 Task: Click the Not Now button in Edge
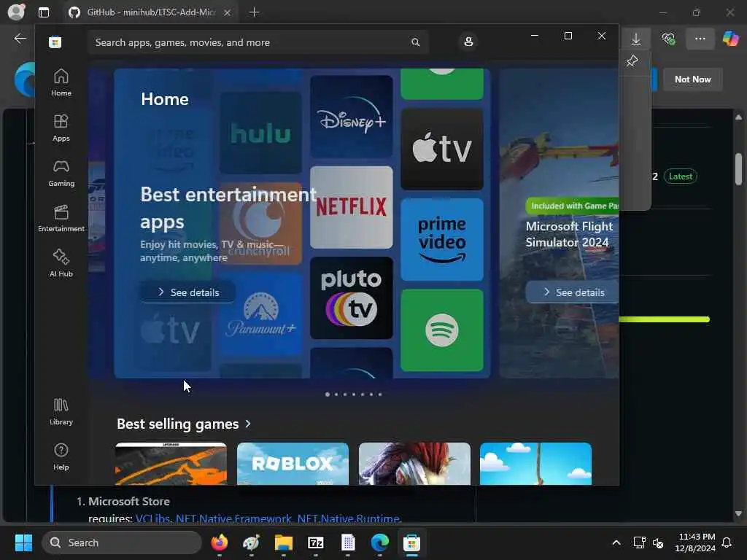tap(692, 79)
